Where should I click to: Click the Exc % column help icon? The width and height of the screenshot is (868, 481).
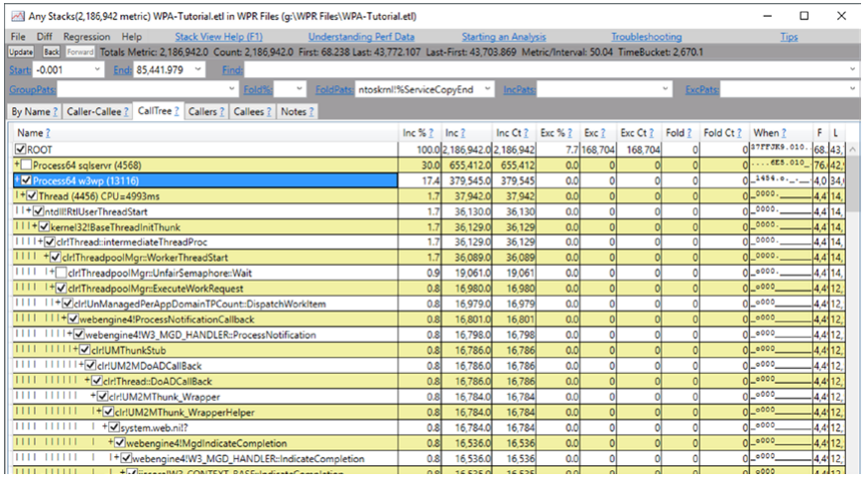pos(569,133)
